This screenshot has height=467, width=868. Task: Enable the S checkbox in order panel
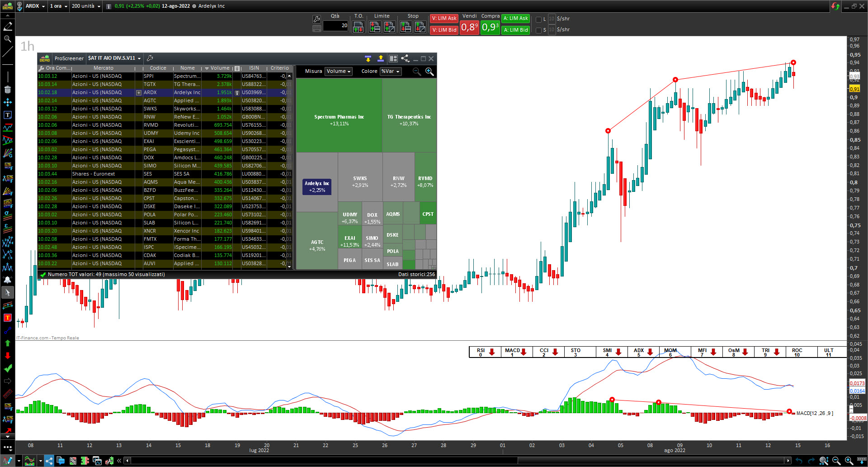(538, 30)
